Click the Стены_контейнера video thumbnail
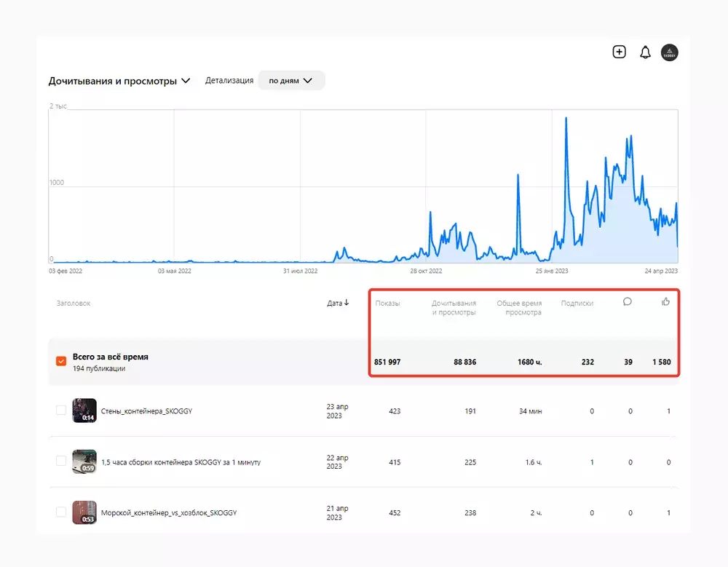Image resolution: width=728 pixels, height=567 pixels. [84, 411]
